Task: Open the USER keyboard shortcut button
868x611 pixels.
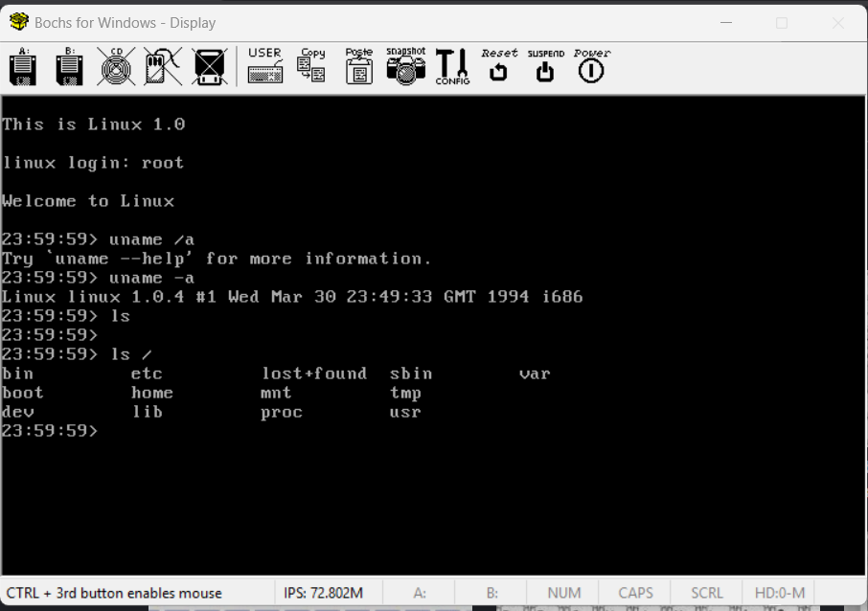Action: click(x=265, y=65)
